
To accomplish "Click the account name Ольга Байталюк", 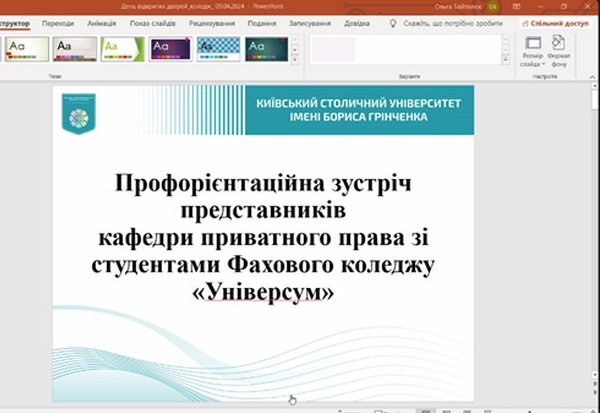I will (x=459, y=7).
